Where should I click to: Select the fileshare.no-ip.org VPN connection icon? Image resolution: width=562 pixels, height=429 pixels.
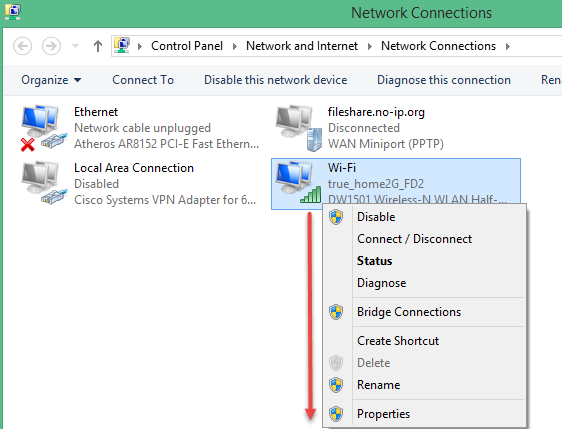click(x=299, y=128)
